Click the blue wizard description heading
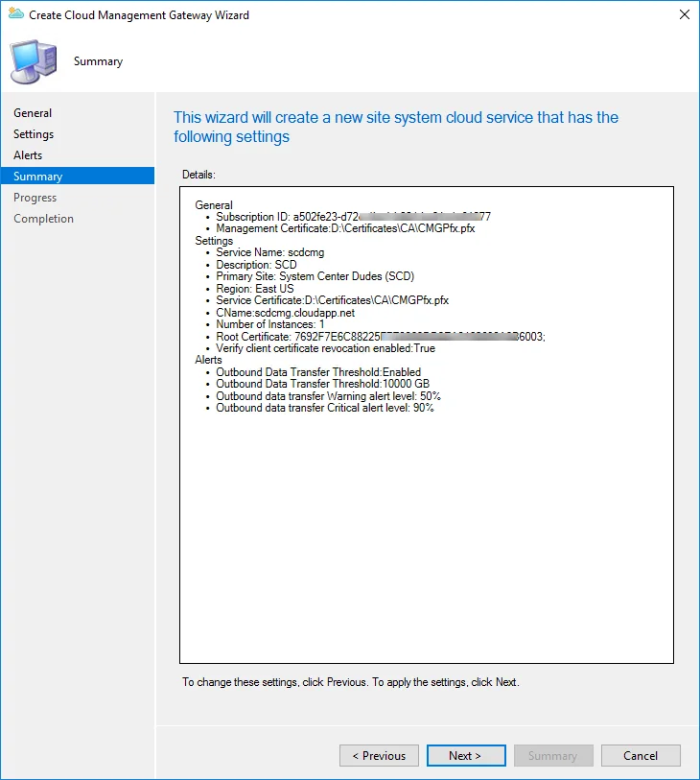The image size is (700, 780). point(396,127)
